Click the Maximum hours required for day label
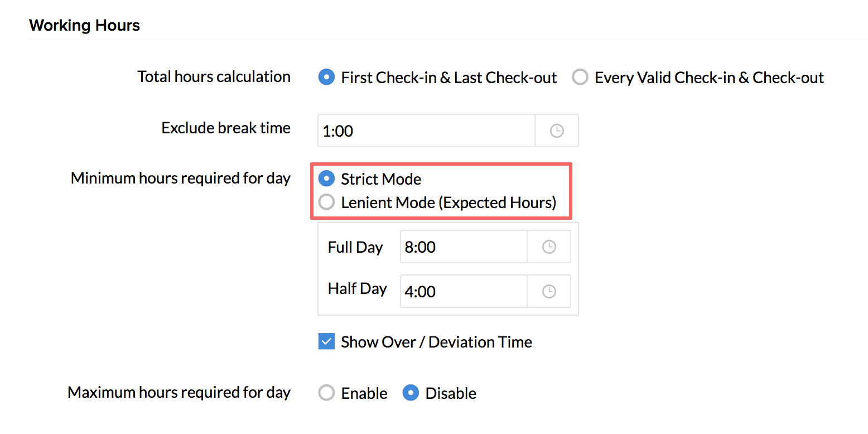The image size is (868, 434). coord(179,393)
